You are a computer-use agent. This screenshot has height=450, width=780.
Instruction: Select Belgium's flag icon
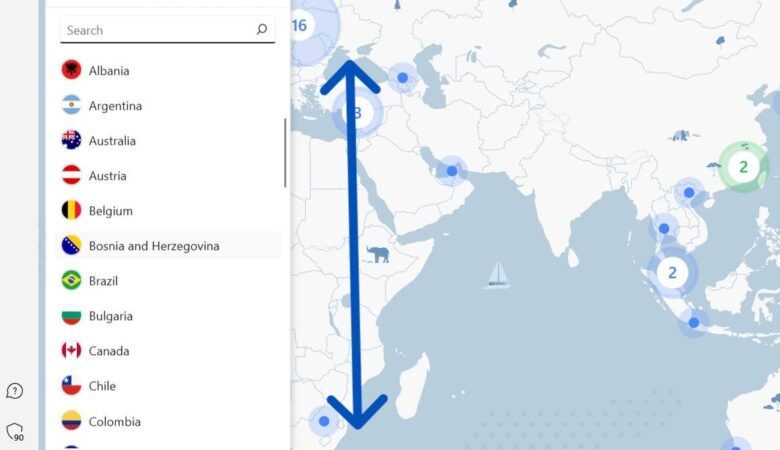point(71,210)
